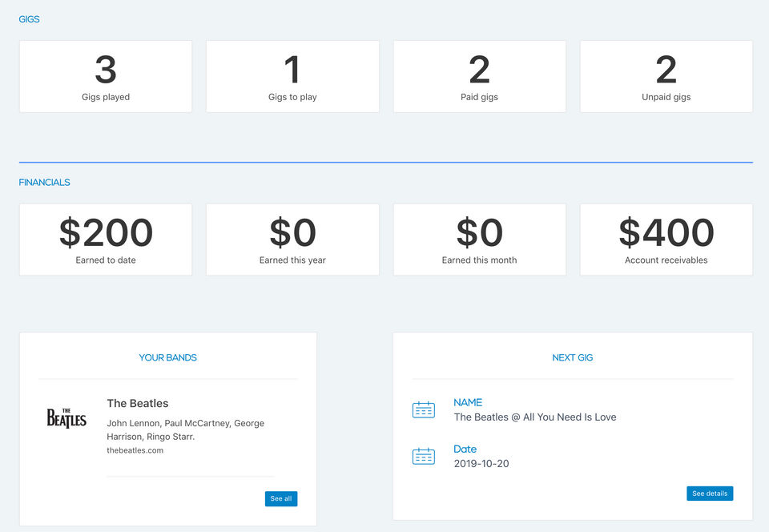Click the NEXT GIG heading
Screen dimensions: 769x532
572,357
